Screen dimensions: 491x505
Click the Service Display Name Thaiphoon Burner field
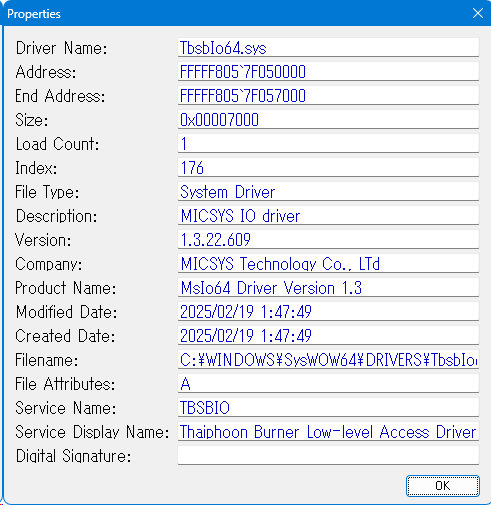[328, 431]
